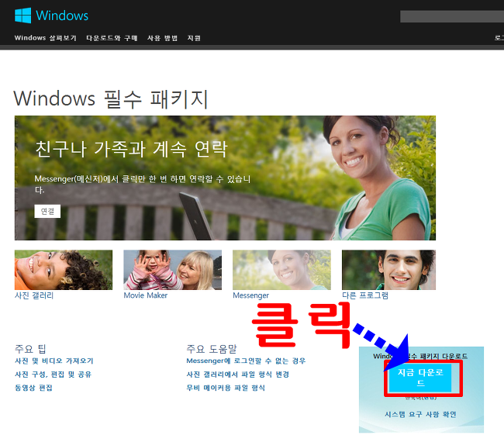Click the 친구나 가족과 계속 연락 banner heading

tap(131, 149)
